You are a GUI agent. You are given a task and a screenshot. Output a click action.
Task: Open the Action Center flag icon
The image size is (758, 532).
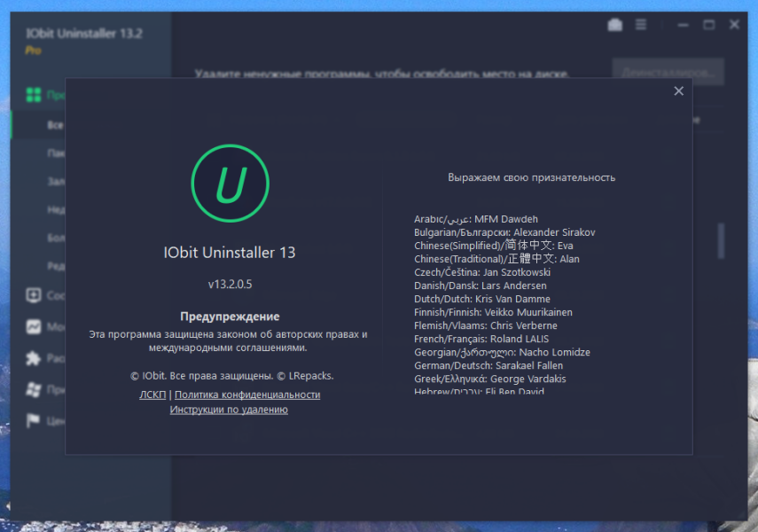point(33,420)
